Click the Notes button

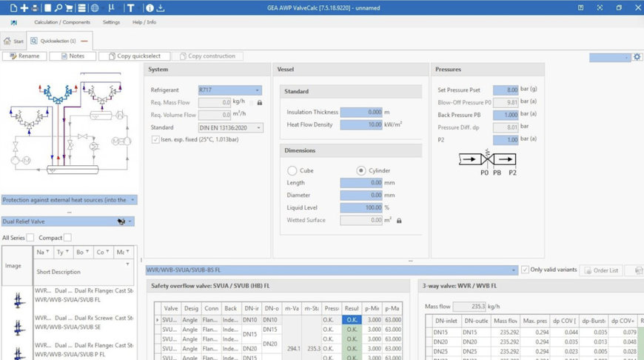coord(73,56)
